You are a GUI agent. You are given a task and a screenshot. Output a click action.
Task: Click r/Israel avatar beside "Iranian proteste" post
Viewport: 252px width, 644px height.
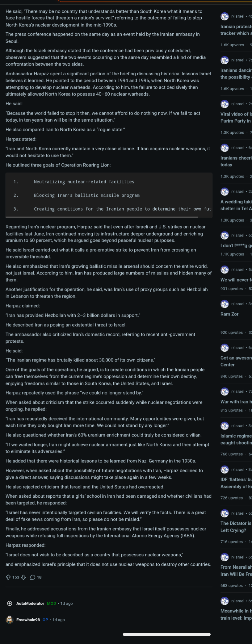[x=225, y=16]
